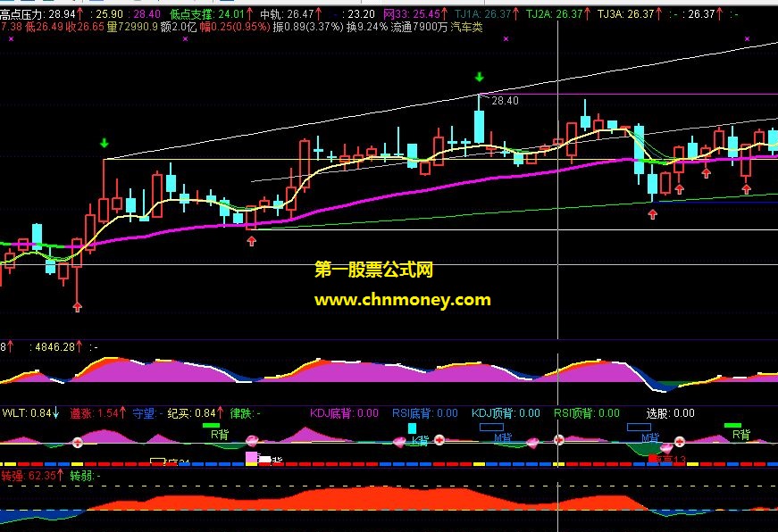The height and width of the screenshot is (532, 778).
Task: Click the green bar above the first R背 label
Action: click(211, 426)
